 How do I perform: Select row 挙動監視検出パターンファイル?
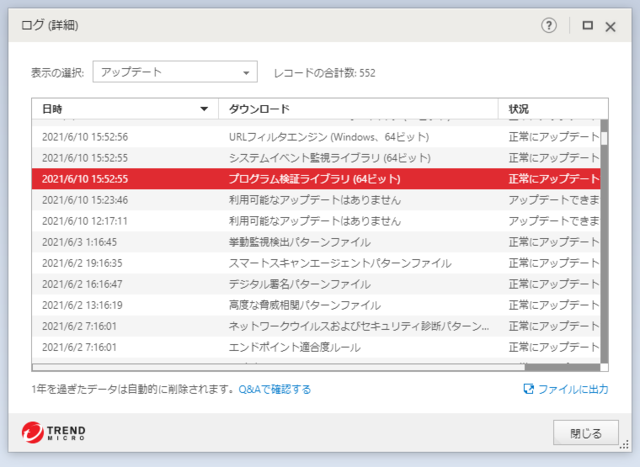316,242
